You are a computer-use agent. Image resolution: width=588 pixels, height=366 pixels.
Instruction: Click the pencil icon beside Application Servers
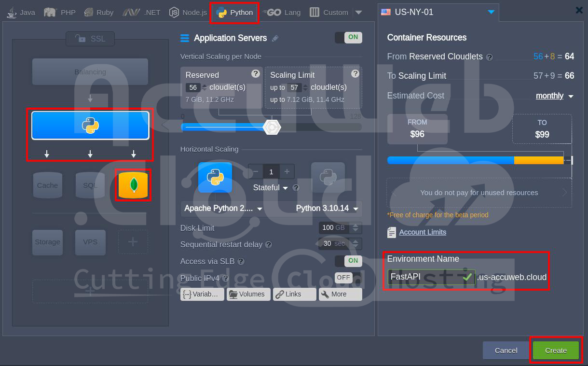pyautogui.click(x=275, y=39)
